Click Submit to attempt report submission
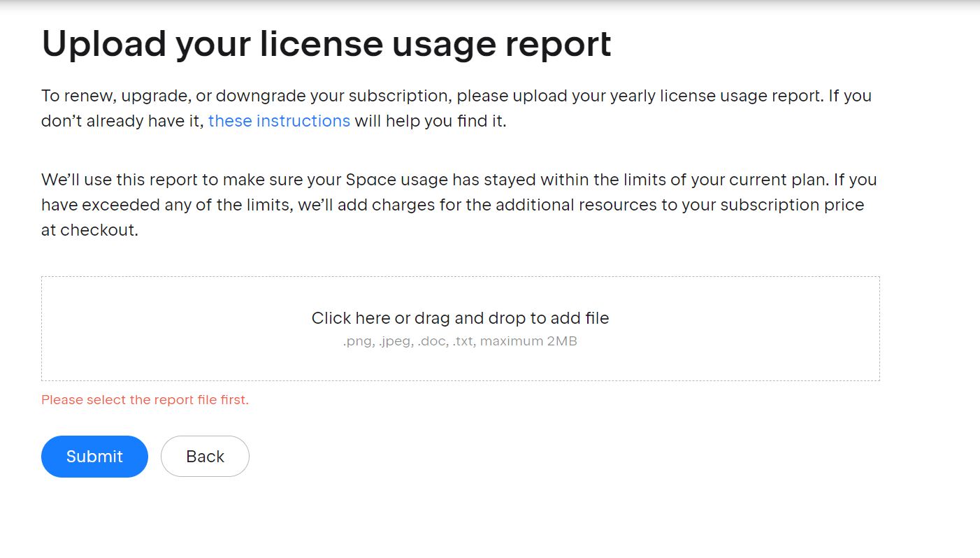 pyautogui.click(x=94, y=456)
